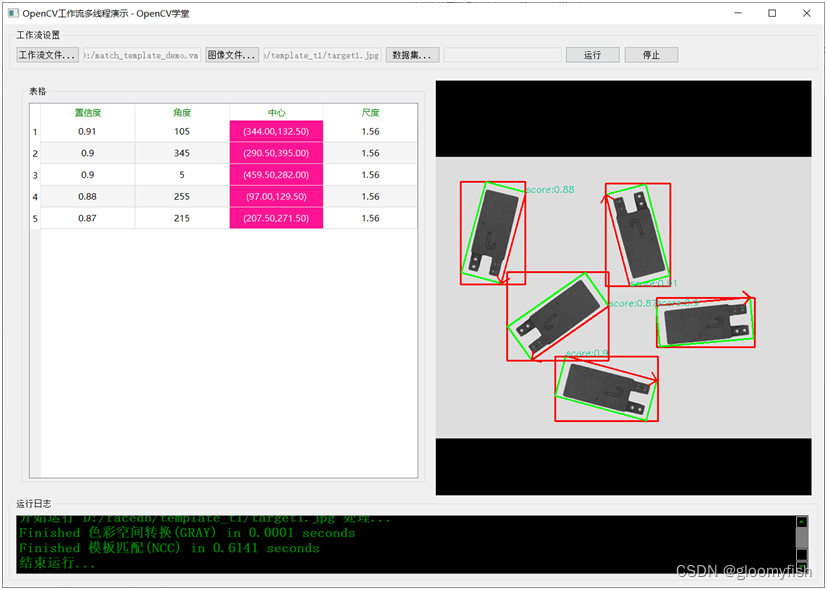Click angle cell 255

tap(182, 196)
